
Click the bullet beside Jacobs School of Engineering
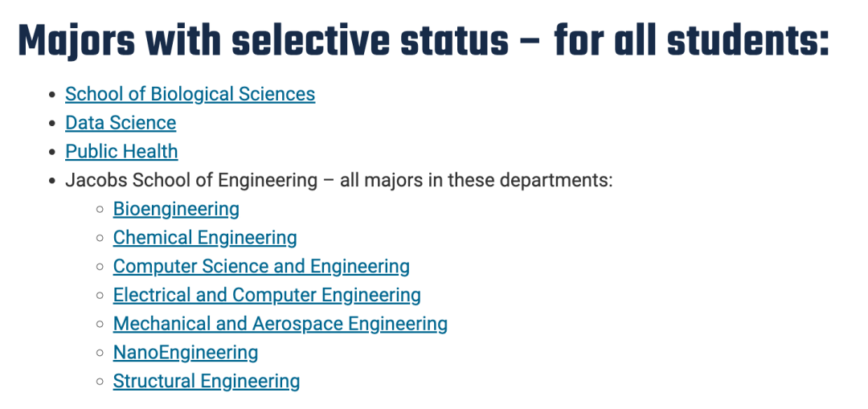click(52, 181)
